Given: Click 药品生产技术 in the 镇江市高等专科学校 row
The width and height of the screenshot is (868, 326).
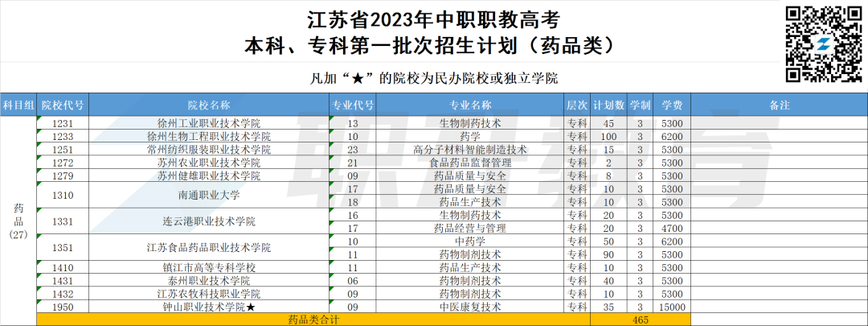Looking at the screenshot, I should [469, 267].
